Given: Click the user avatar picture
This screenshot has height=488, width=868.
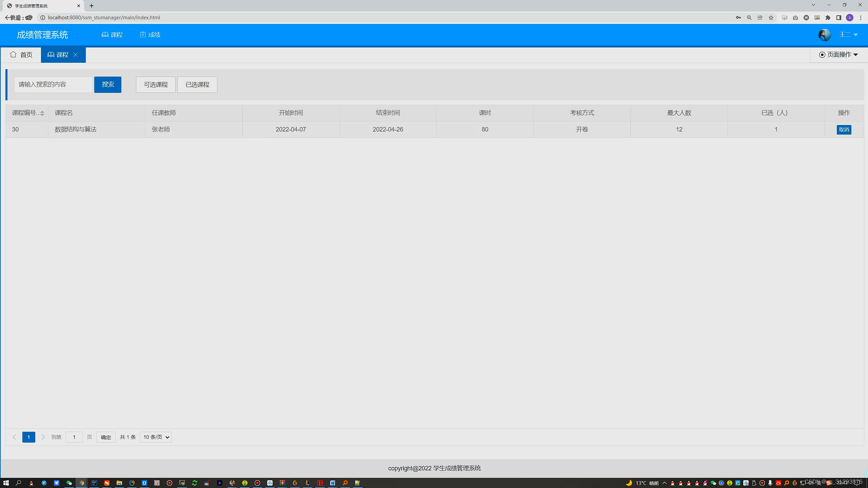Looking at the screenshot, I should pyautogui.click(x=825, y=35).
